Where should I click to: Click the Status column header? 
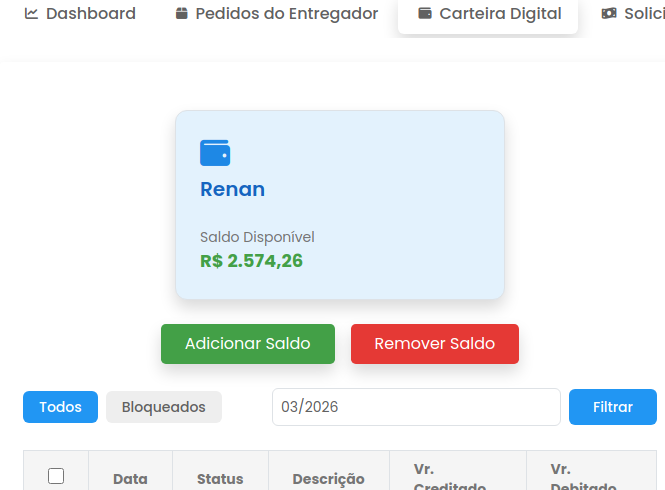(x=220, y=479)
